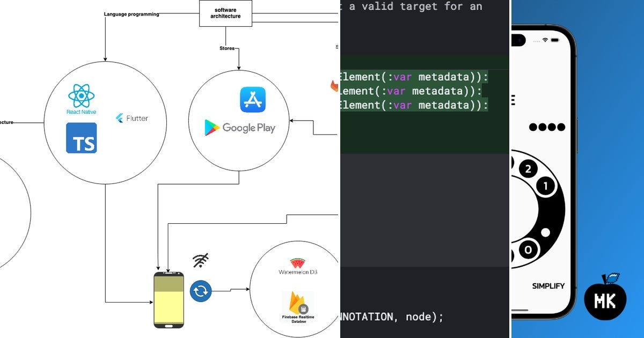Open the Apple App Store icon
644x338 pixels.
[253, 99]
